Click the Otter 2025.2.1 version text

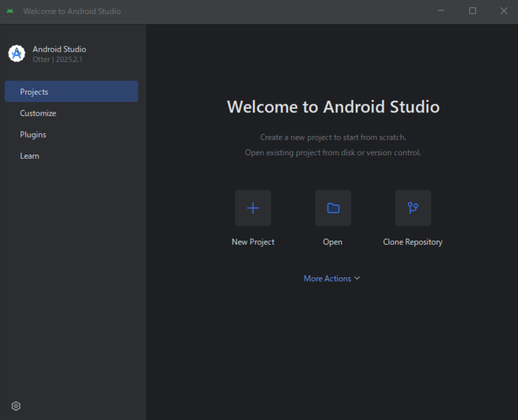pyautogui.click(x=57, y=59)
